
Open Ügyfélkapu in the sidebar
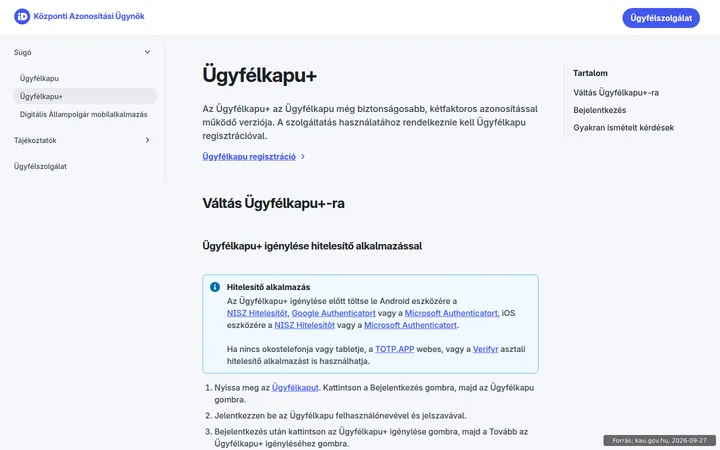coord(39,78)
